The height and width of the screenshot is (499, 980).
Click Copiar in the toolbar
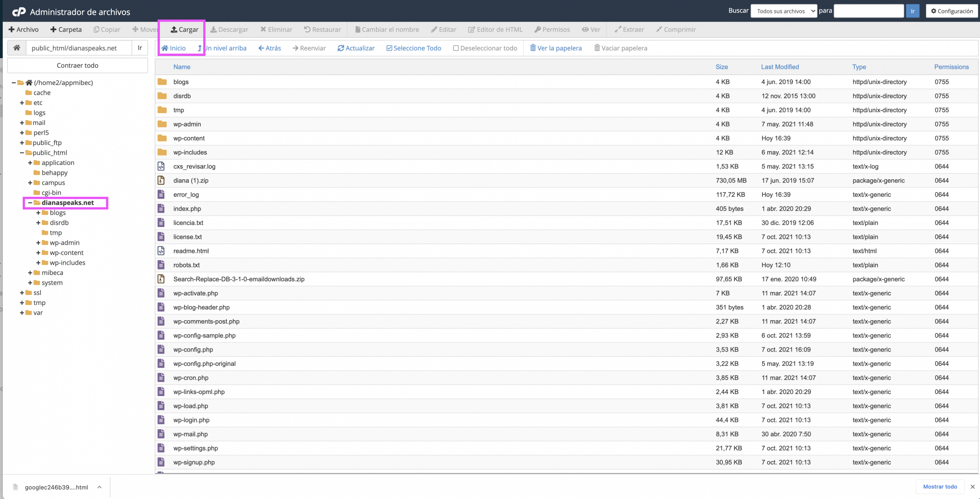pos(107,30)
